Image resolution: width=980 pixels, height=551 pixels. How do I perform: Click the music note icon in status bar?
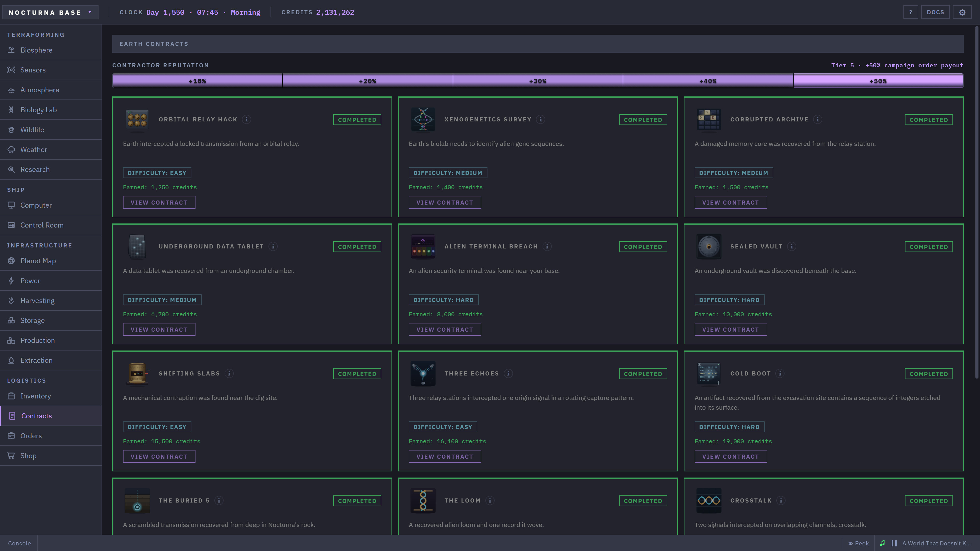882,543
